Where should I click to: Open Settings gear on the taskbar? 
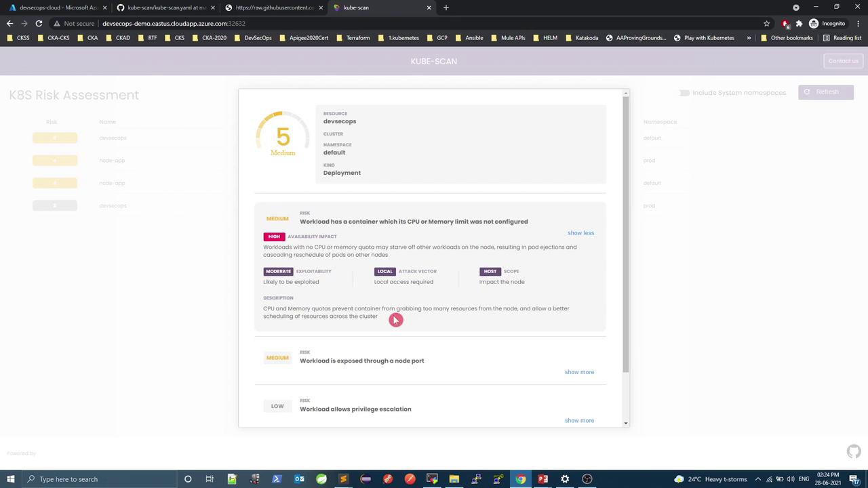click(x=565, y=479)
